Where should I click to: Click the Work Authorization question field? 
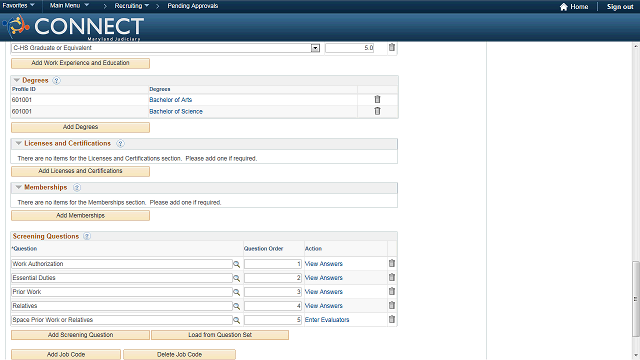[122, 264]
